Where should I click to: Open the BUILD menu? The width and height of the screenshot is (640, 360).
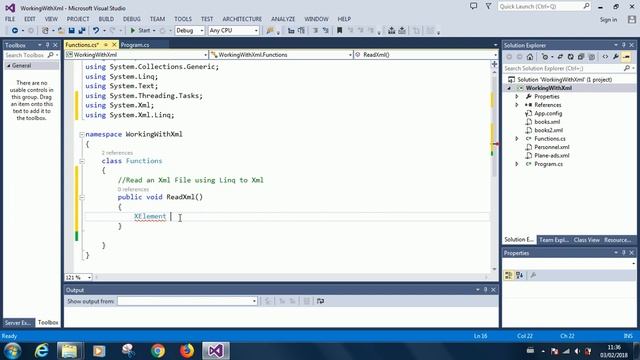(106, 19)
